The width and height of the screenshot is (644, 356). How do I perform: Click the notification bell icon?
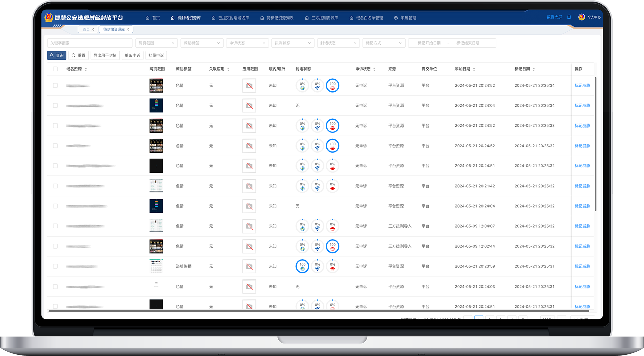click(569, 17)
